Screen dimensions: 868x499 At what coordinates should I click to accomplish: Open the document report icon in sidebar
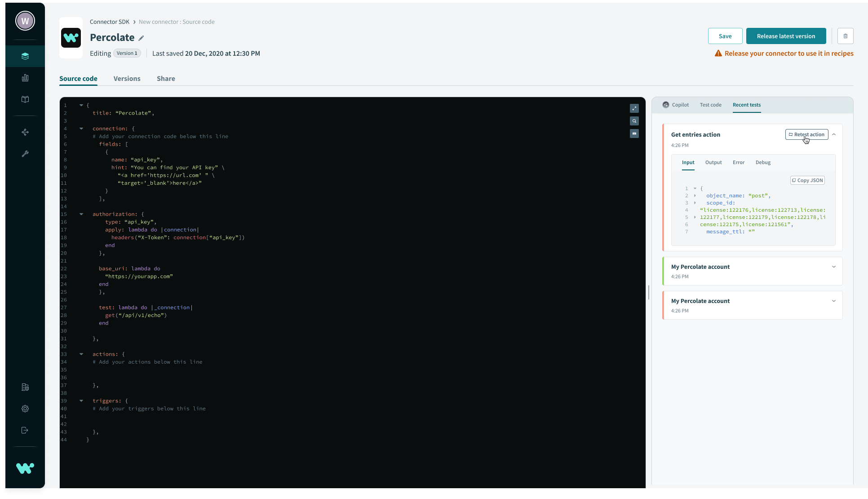(x=25, y=387)
